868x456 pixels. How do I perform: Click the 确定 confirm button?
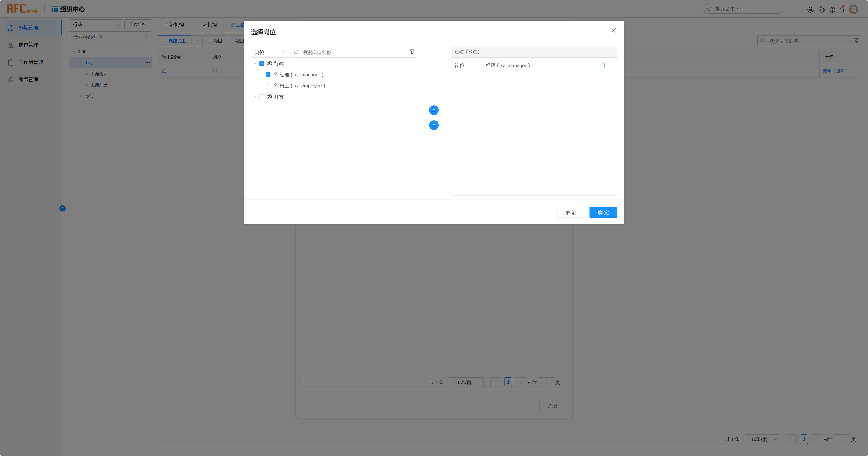pos(603,212)
